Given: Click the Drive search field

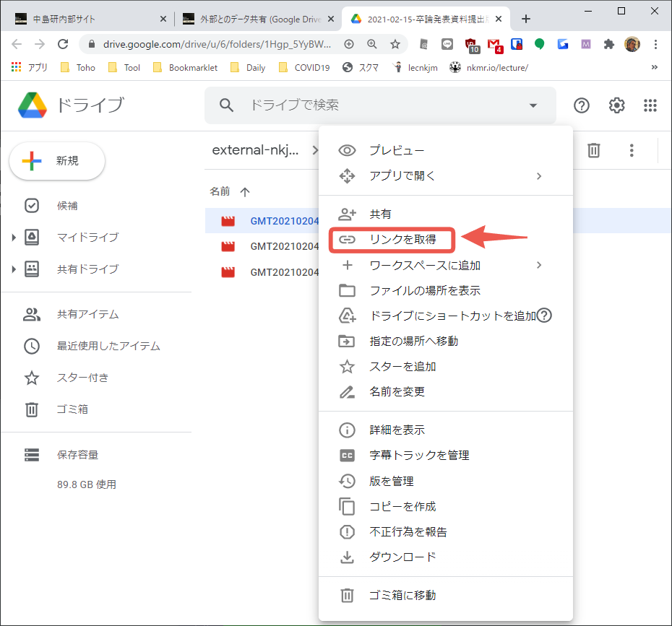Looking at the screenshot, I should (380, 105).
